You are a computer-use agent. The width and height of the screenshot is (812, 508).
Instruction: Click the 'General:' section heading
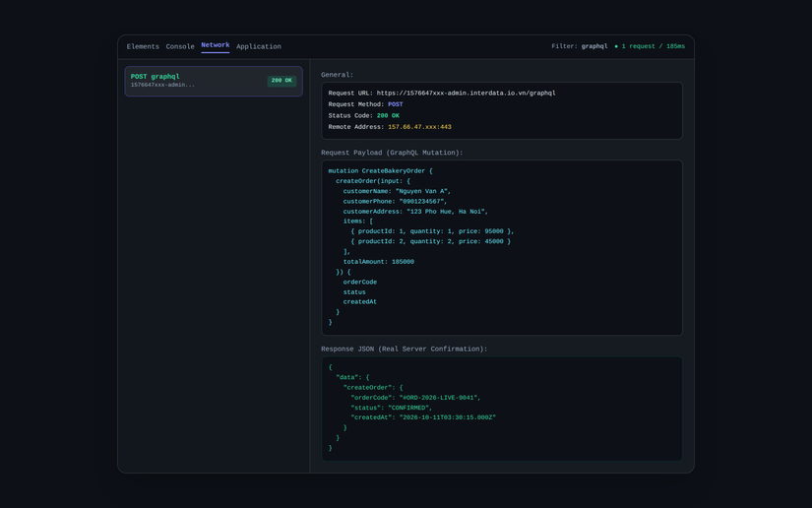338,75
